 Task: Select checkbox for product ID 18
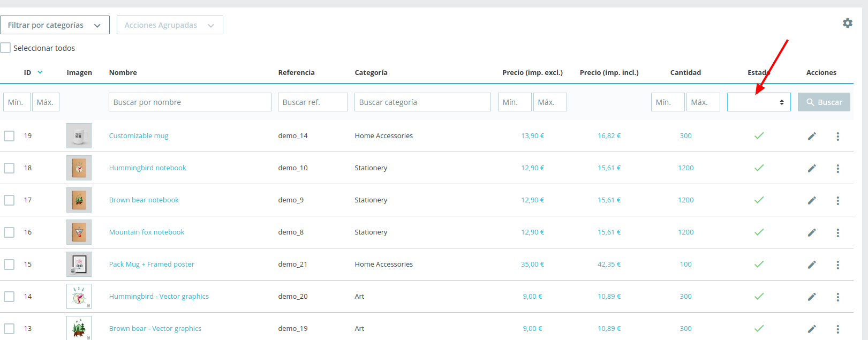[x=9, y=168]
